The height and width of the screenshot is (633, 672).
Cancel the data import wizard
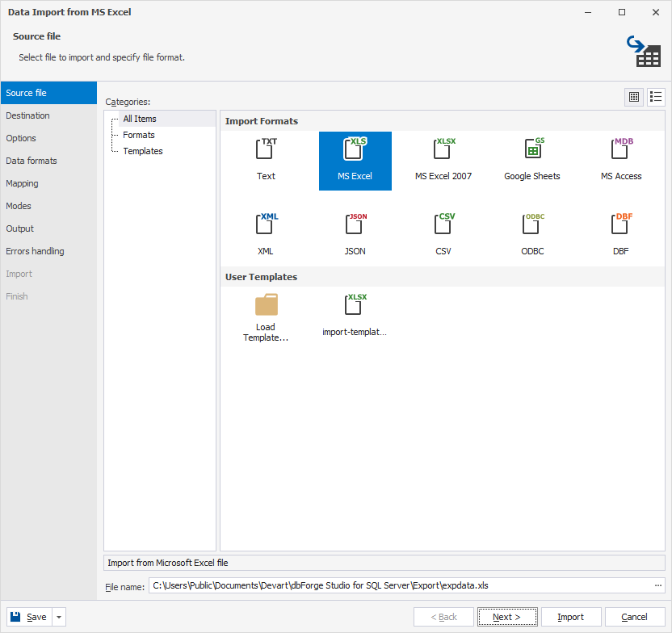[635, 617]
